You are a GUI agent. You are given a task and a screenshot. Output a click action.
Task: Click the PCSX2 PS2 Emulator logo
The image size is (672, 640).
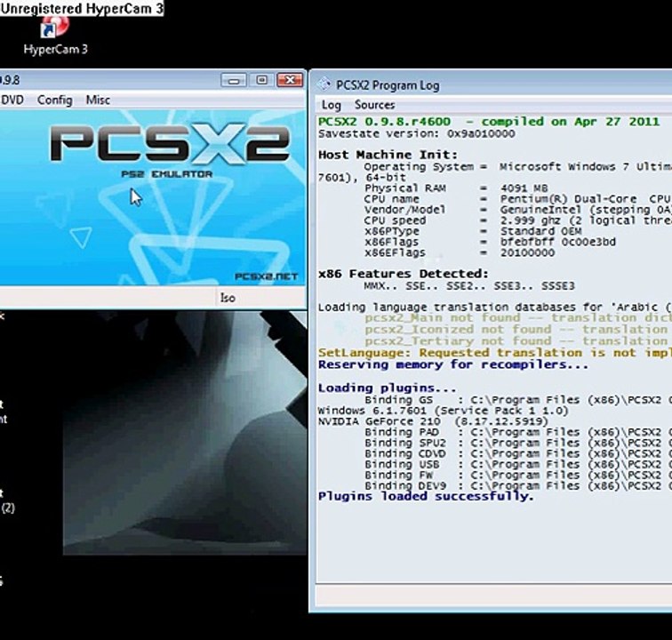[x=169, y=150]
